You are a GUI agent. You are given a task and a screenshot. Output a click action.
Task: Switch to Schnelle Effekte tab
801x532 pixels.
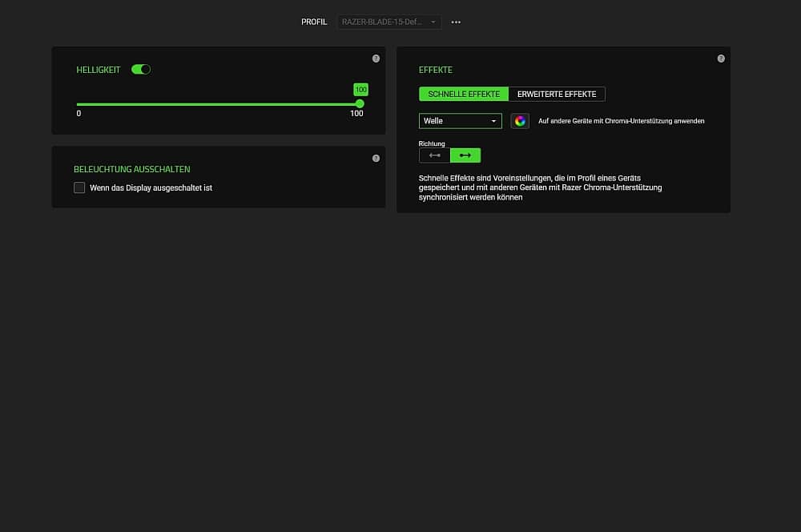(x=464, y=95)
